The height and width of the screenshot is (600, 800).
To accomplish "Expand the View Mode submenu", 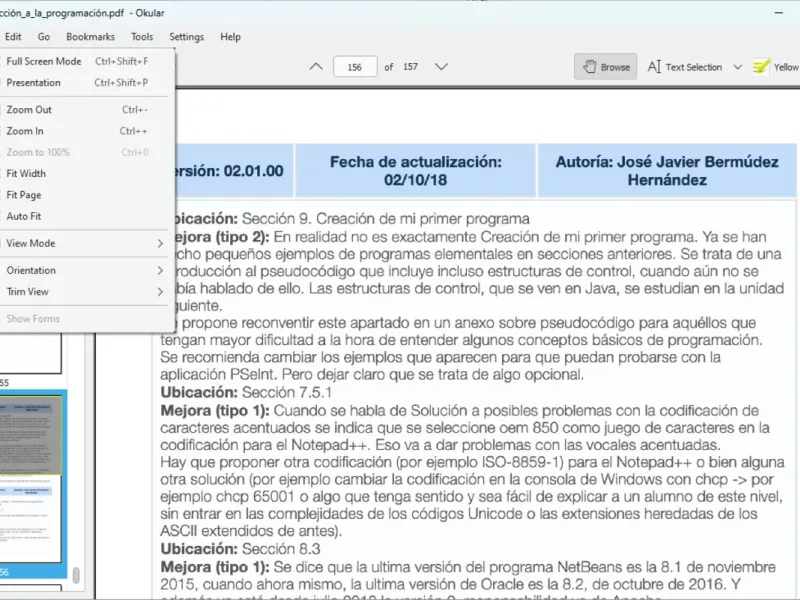I will point(84,243).
